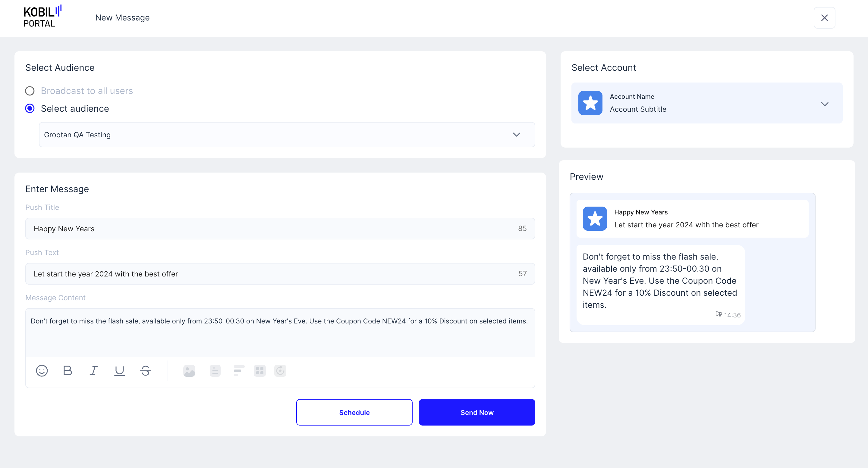
Task: Click the New Message header title
Action: 122,17
